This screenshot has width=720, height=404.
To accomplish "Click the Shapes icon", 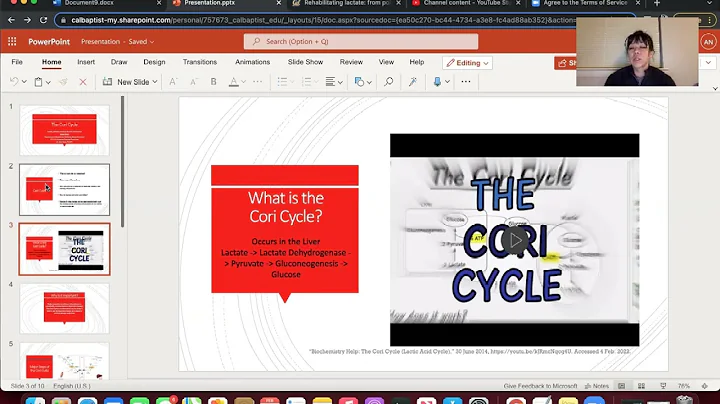I will coord(359,82).
